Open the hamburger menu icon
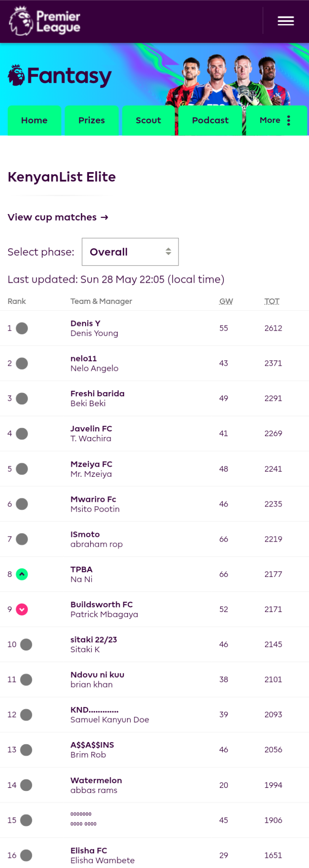Screen dimensions: 309x868 (x=286, y=21)
